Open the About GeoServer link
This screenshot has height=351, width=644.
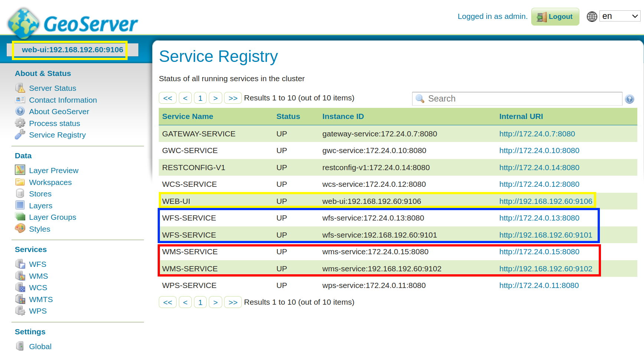[59, 112]
